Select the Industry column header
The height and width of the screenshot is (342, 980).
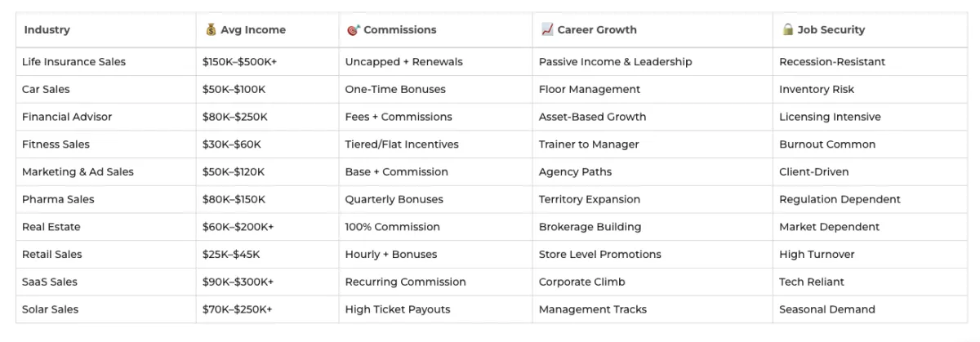point(47,30)
